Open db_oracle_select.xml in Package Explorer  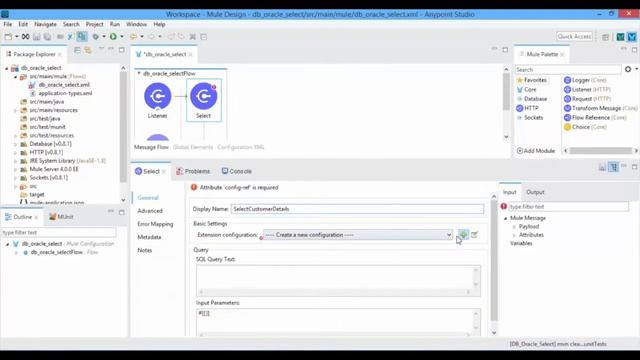click(x=60, y=85)
